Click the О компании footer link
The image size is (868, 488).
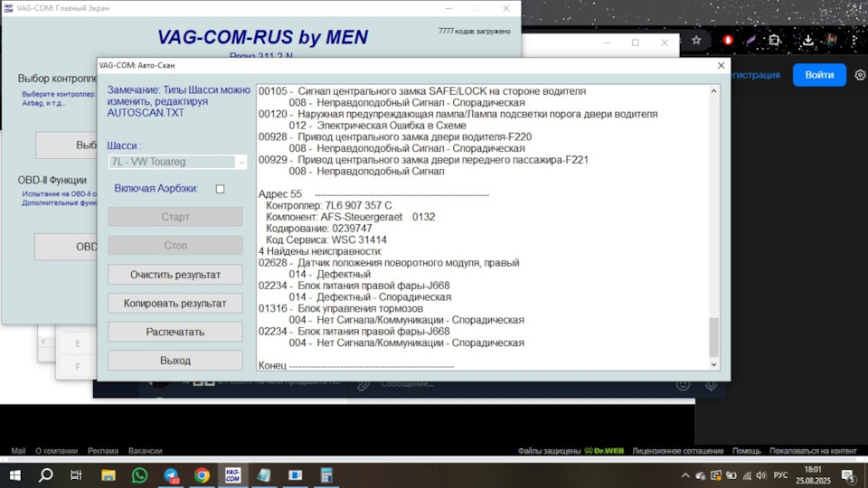point(56,451)
